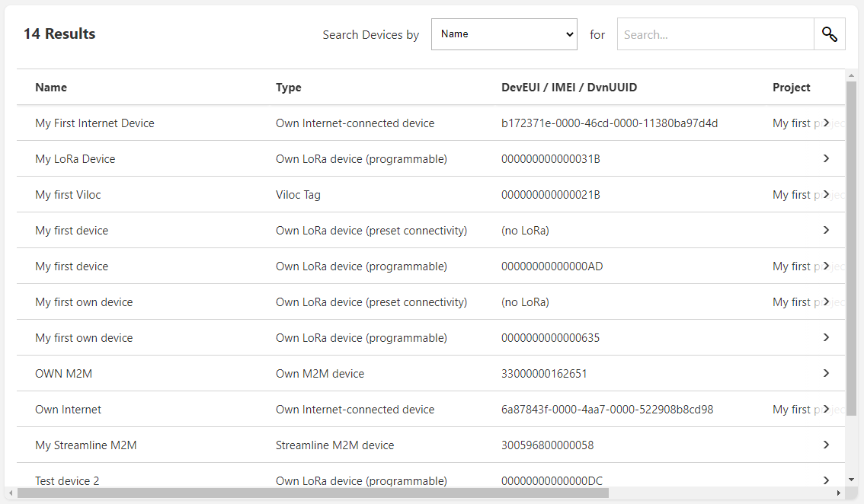Click the "14 Results" count heading
Viewport: 864px width, 504px height.
point(59,33)
